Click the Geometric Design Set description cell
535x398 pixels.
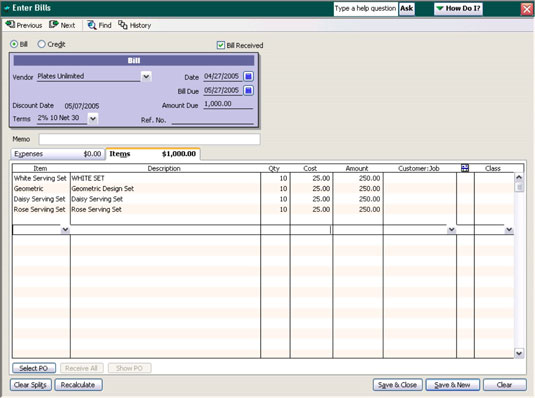click(x=165, y=188)
